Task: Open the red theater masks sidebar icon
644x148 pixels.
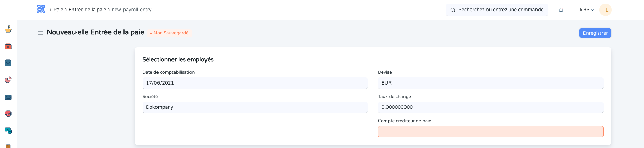Action: [8, 114]
